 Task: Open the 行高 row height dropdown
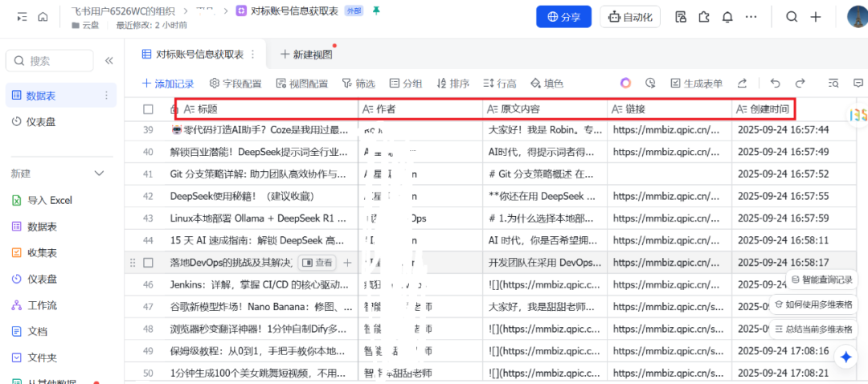[x=500, y=84]
